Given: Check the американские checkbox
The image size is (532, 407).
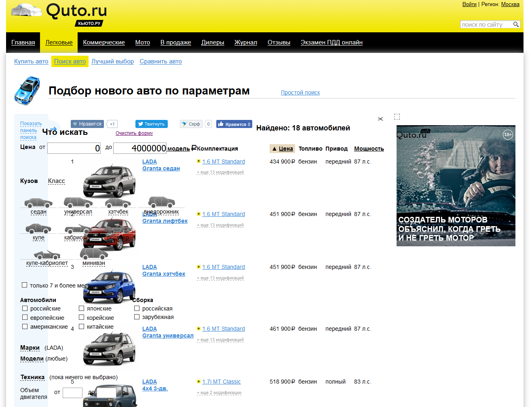Looking at the screenshot, I should pyautogui.click(x=25, y=326).
